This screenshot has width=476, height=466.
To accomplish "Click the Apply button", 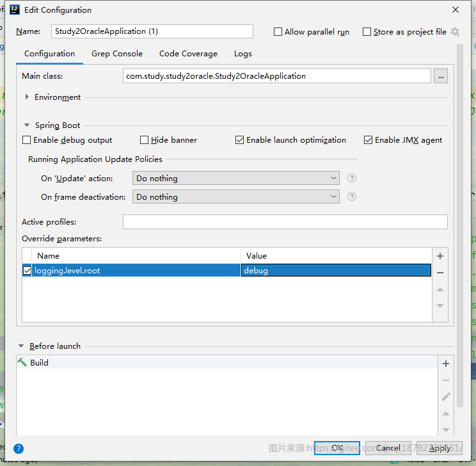I will click(440, 448).
